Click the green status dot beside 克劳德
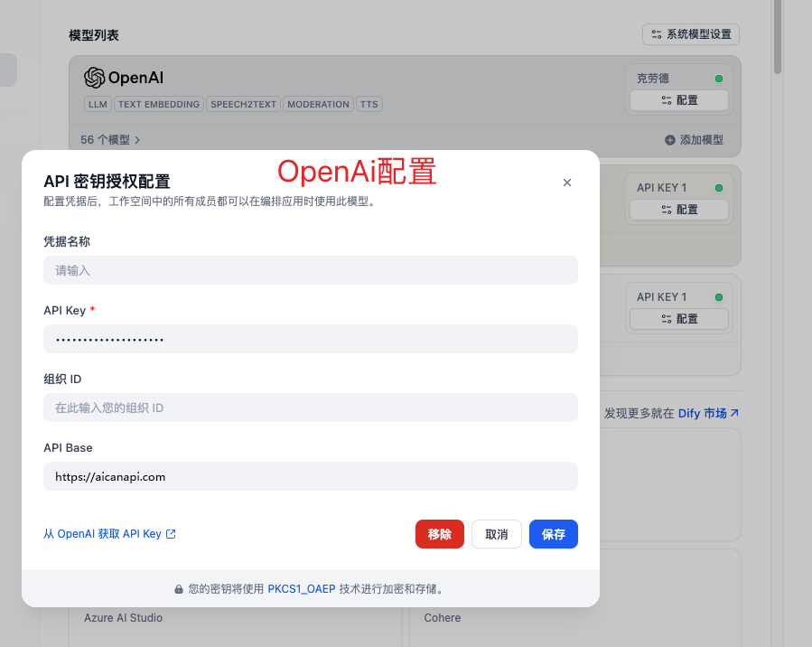Screen dimensions: 812x647 point(719,79)
